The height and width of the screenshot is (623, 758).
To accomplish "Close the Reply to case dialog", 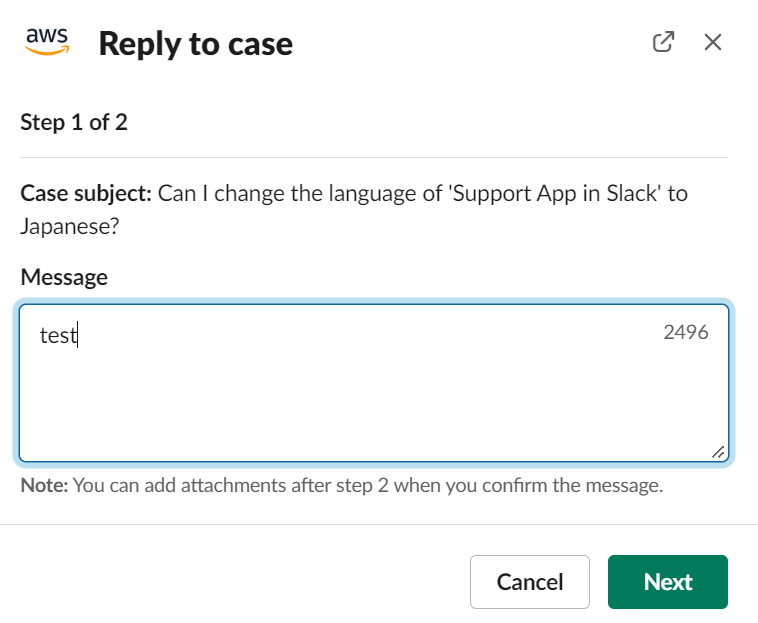I will (713, 42).
